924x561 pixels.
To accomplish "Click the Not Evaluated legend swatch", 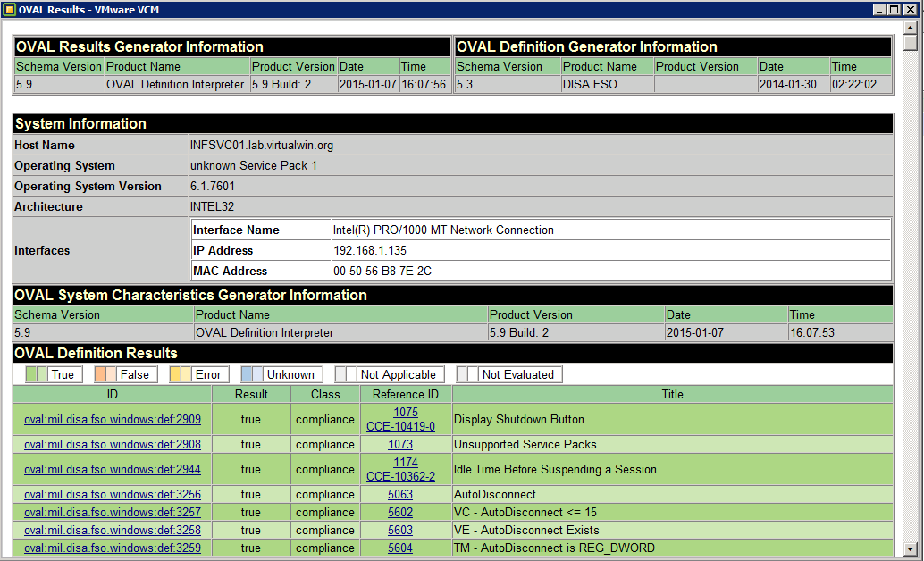I will (x=467, y=374).
